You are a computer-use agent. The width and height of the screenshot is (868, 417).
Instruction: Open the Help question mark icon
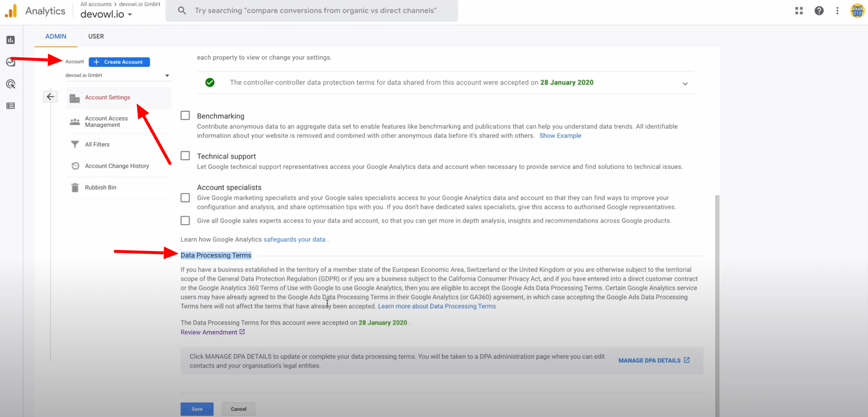pyautogui.click(x=819, y=11)
